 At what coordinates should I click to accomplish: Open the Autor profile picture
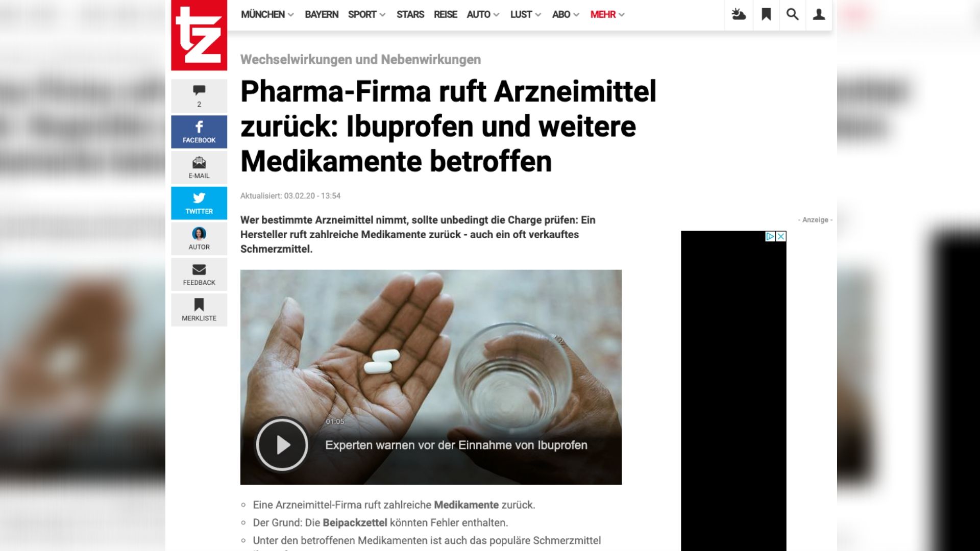199,234
